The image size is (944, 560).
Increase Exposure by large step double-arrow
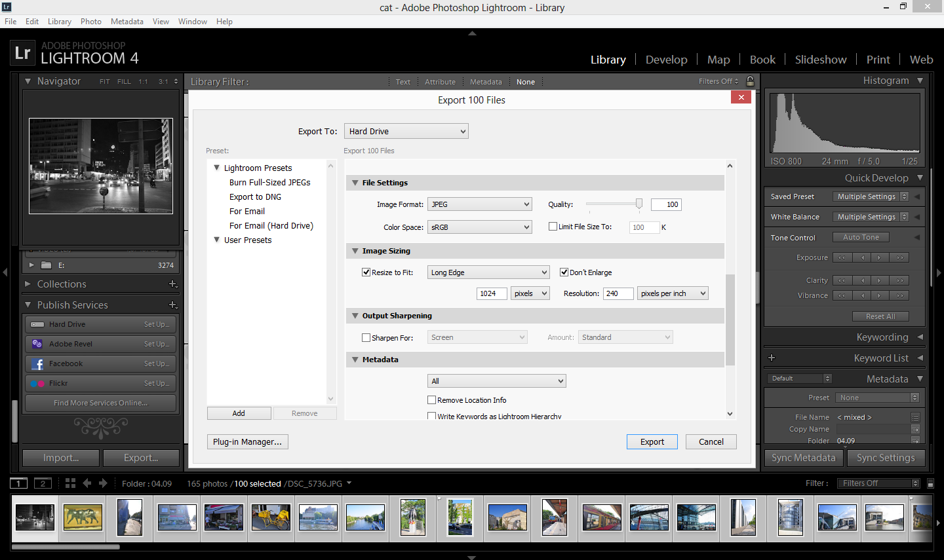899,257
